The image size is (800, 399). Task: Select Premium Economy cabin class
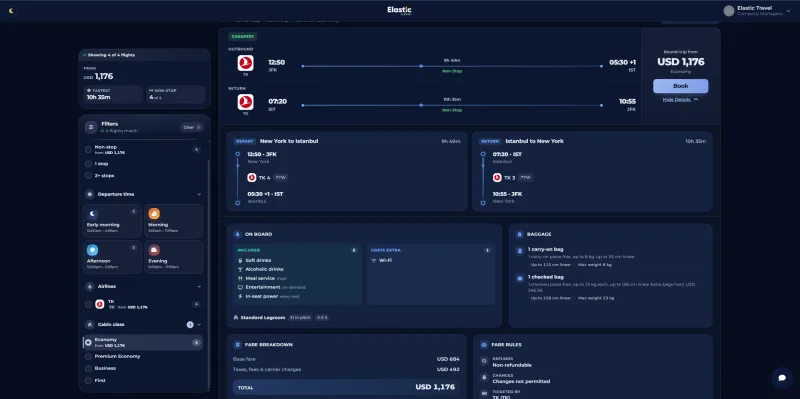[88, 356]
